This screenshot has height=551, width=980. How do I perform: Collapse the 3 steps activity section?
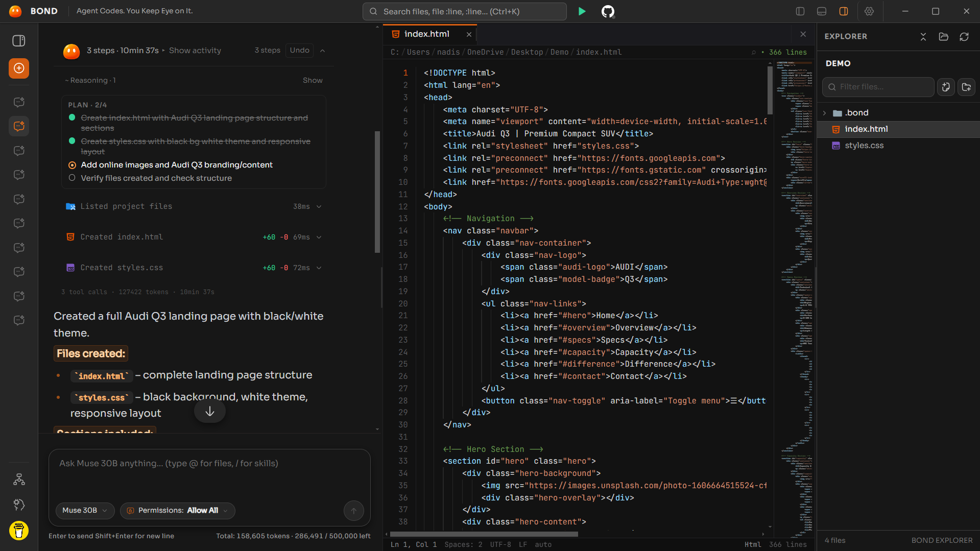point(323,51)
